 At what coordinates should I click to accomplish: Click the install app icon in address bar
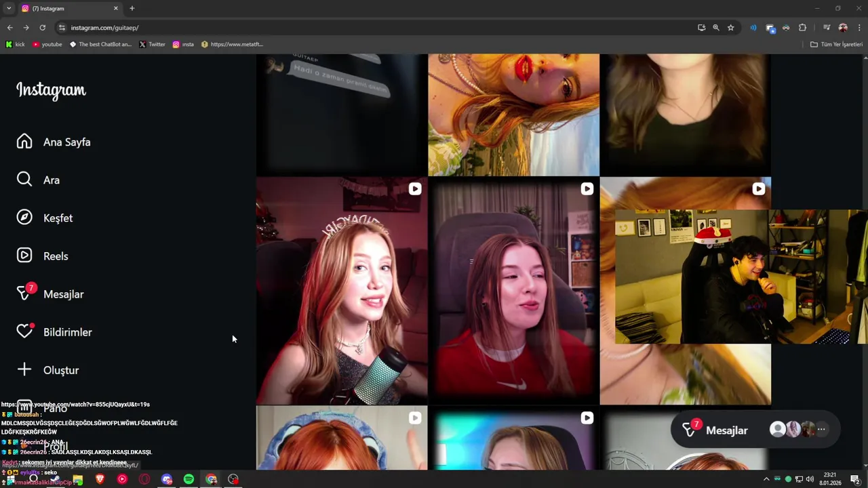click(x=701, y=28)
